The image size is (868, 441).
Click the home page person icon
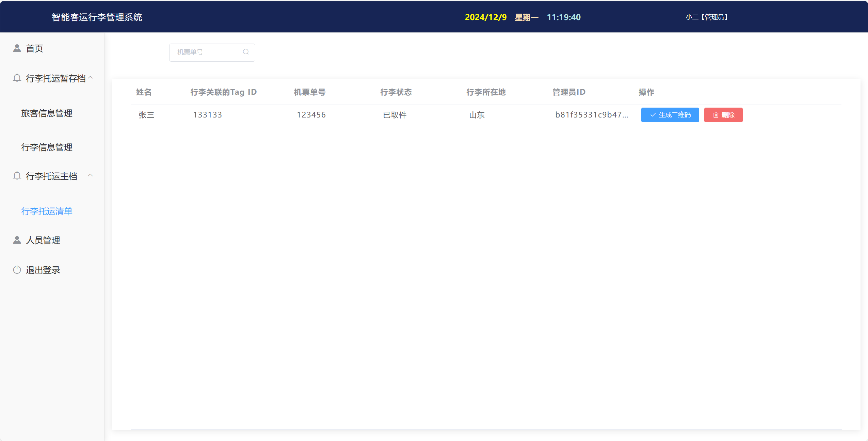pos(17,48)
